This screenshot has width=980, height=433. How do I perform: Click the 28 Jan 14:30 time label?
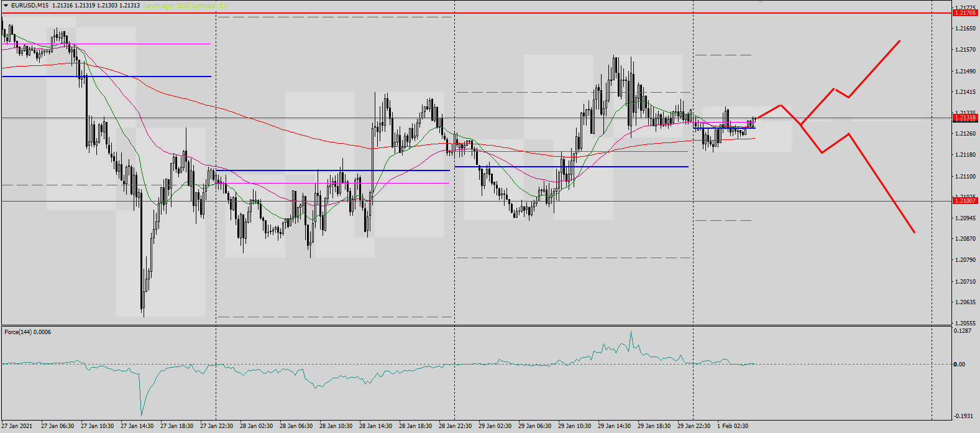[375, 426]
